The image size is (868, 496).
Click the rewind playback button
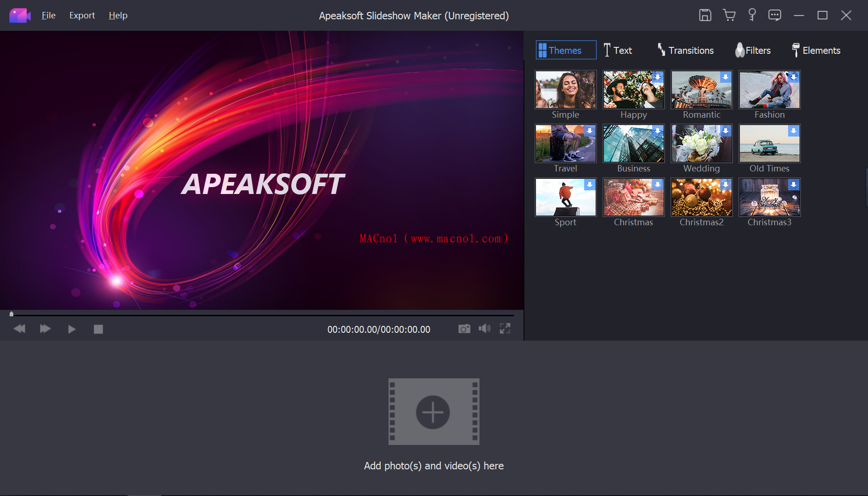point(20,329)
